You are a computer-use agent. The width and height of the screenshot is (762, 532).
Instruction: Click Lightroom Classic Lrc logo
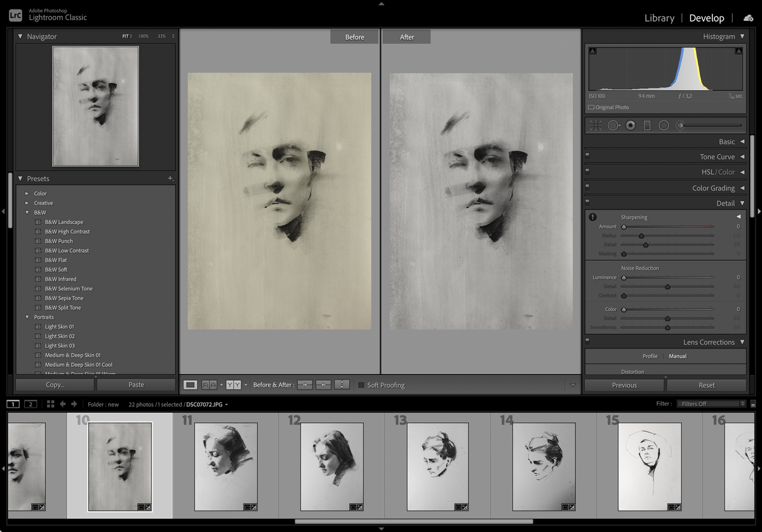[15, 16]
